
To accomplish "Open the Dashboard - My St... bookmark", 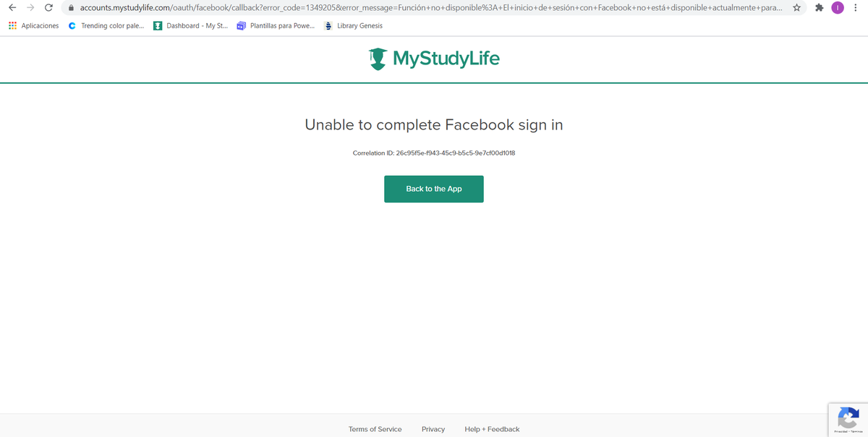I will tap(190, 25).
